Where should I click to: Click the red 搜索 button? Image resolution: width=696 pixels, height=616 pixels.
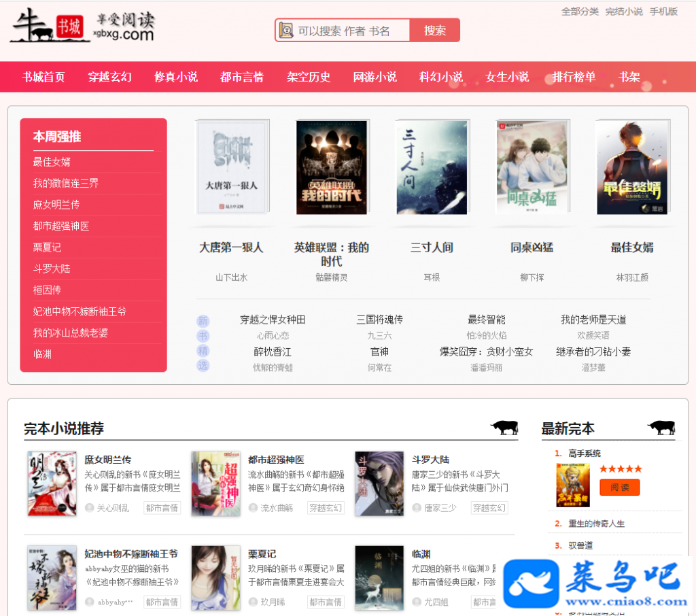(434, 30)
